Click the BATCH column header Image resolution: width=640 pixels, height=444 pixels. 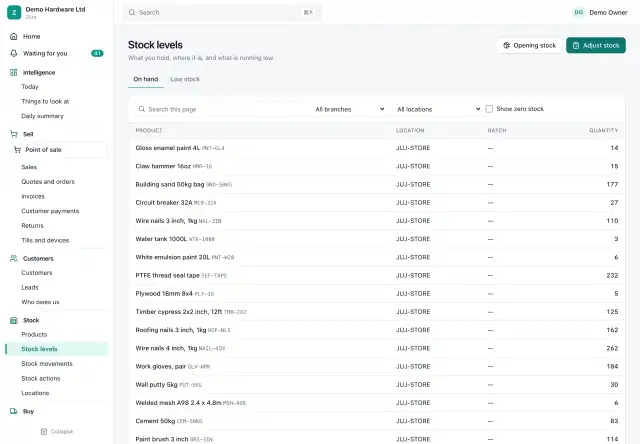(497, 130)
